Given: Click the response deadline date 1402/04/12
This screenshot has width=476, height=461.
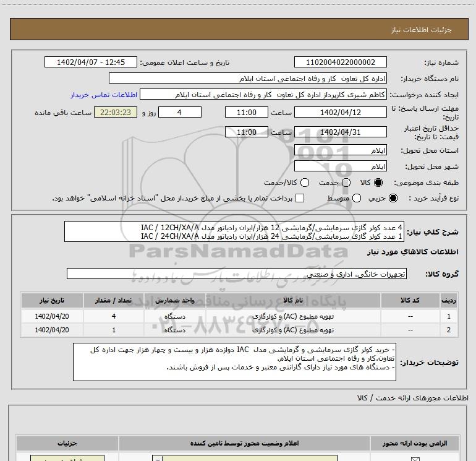Looking at the screenshot, I should pos(340,112).
